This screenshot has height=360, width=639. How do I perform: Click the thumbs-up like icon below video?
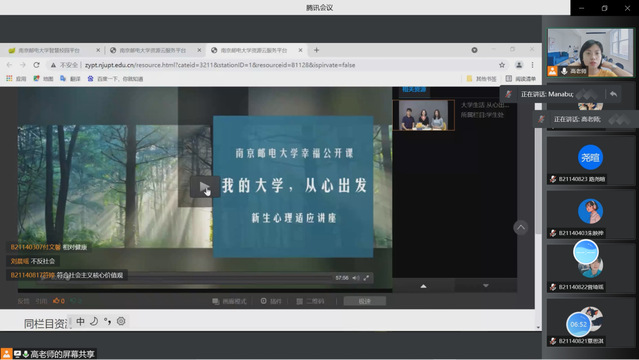[x=56, y=301]
